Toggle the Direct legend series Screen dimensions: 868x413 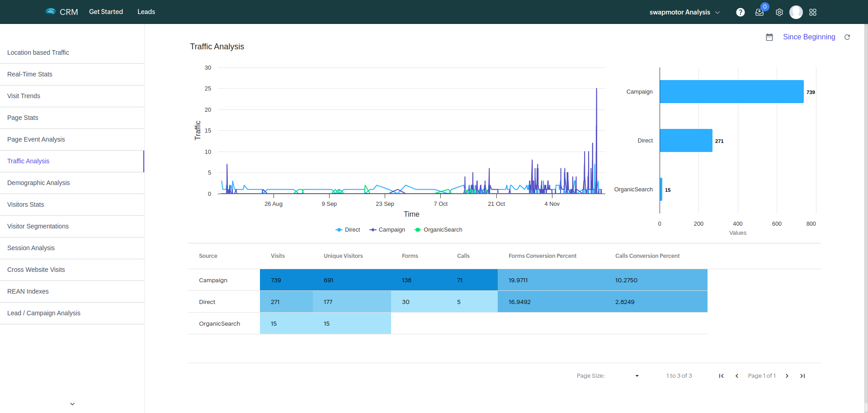348,230
